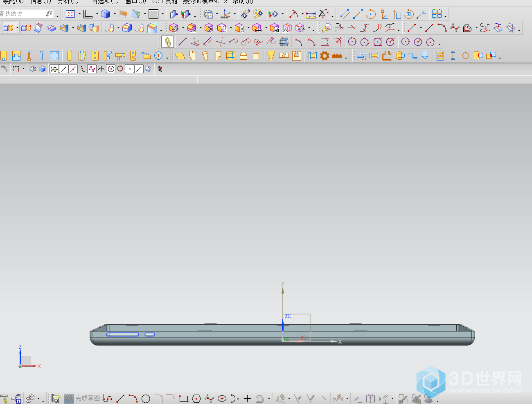Image resolution: width=532 pixels, height=404 pixels.
Task: Click the wrench and document icon
Action: (326, 28)
